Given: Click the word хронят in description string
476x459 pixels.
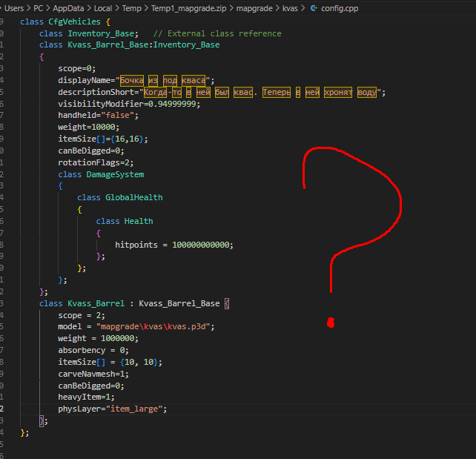Looking at the screenshot, I should (338, 92).
